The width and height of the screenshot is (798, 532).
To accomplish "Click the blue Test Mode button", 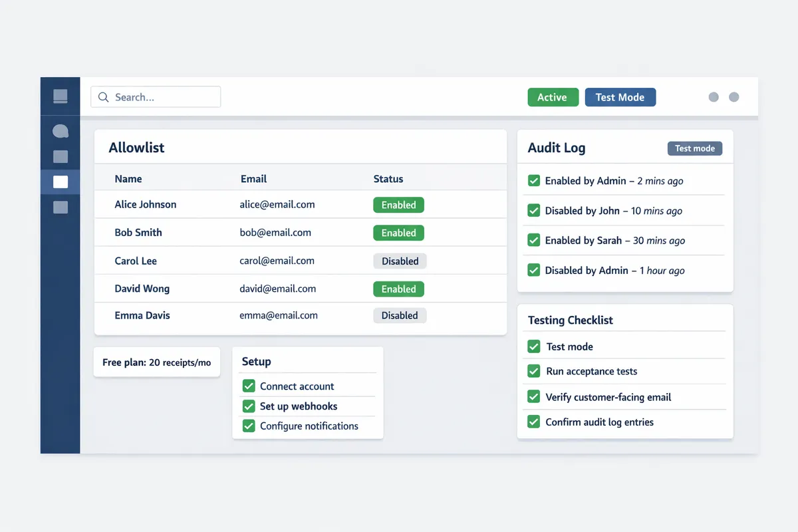I will point(620,97).
